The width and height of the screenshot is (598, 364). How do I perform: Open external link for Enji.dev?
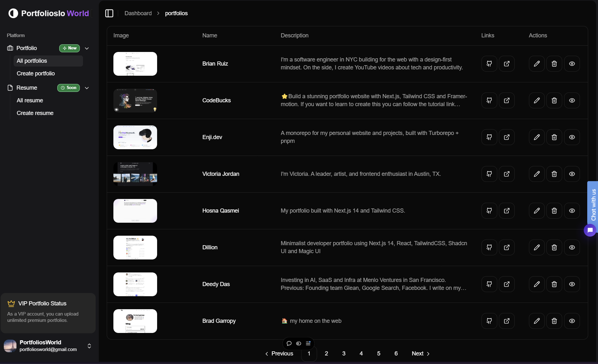[x=507, y=137]
